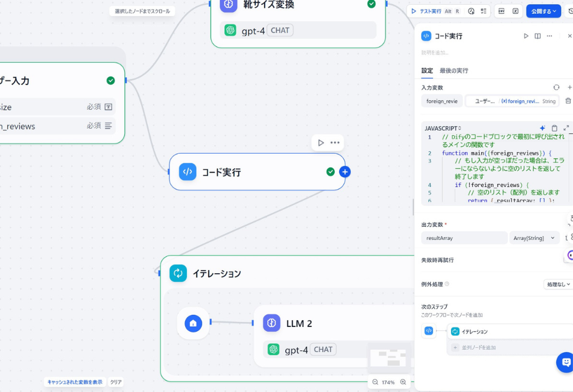This screenshot has height=392, width=573.
Task: Delete the foreign_revie variable with trash icon
Action: pos(568,101)
